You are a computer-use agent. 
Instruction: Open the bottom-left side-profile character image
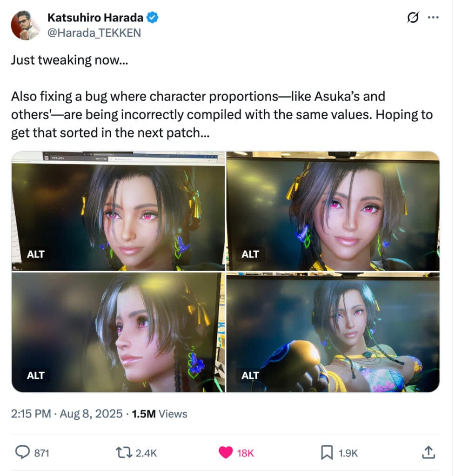pos(119,332)
